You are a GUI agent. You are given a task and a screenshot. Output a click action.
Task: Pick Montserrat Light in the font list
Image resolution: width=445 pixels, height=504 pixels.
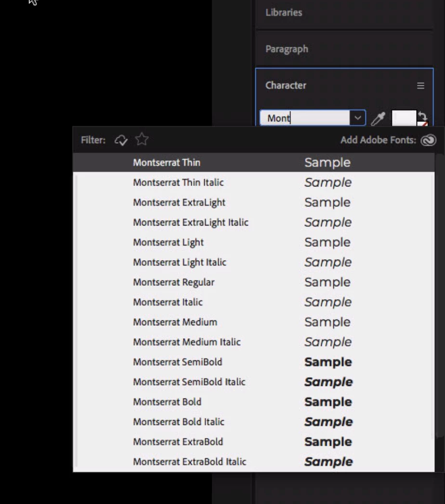point(253,242)
